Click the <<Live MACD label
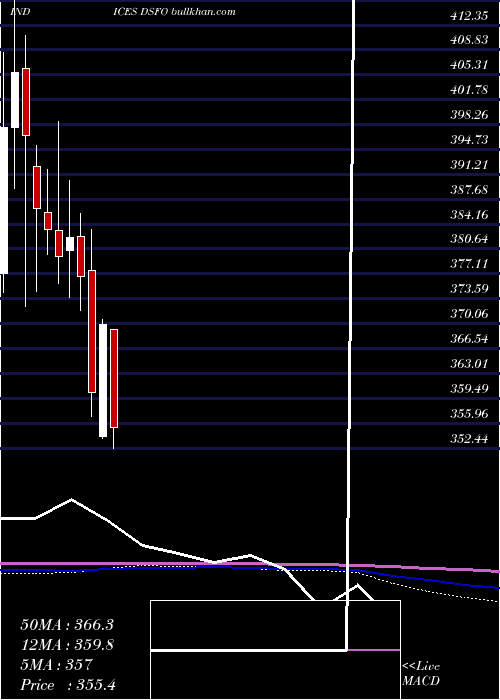The width and height of the screenshot is (500, 700). coord(421,674)
